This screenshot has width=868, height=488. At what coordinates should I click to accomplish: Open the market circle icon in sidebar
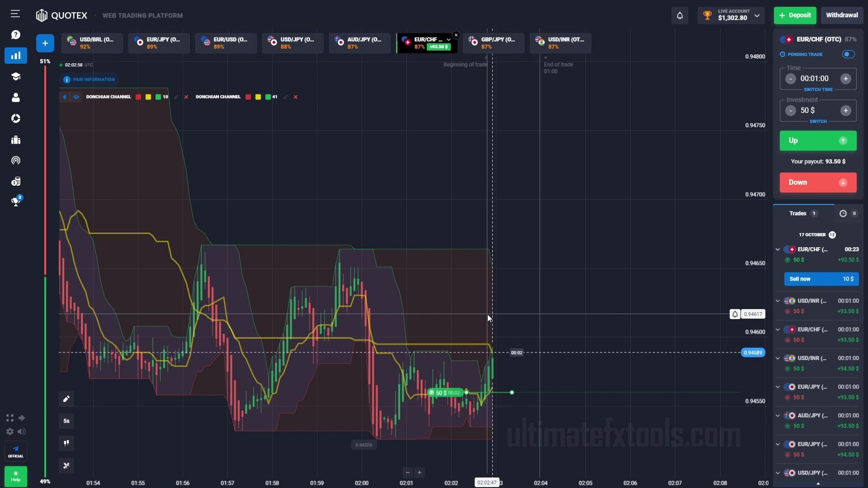pos(16,118)
